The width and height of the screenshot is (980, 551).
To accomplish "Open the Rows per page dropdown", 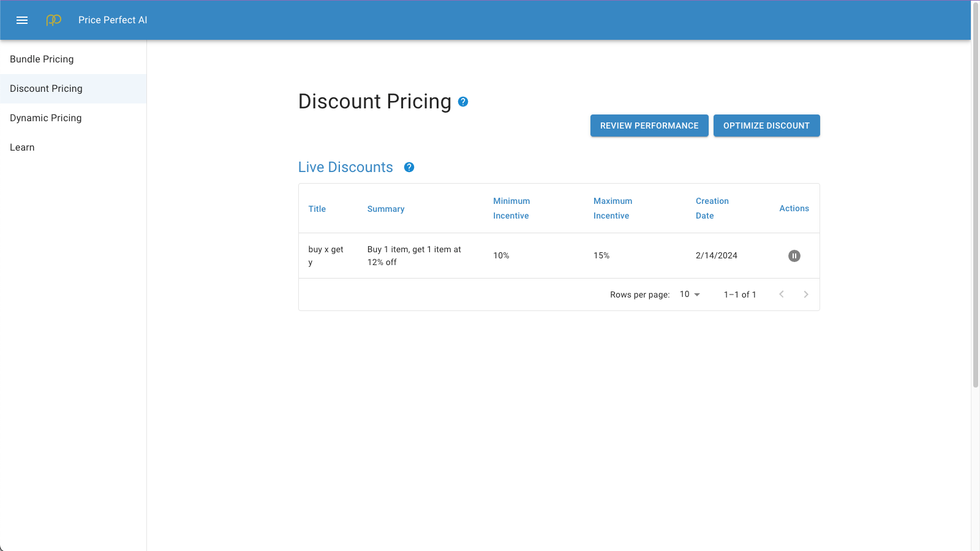I will 690,294.
